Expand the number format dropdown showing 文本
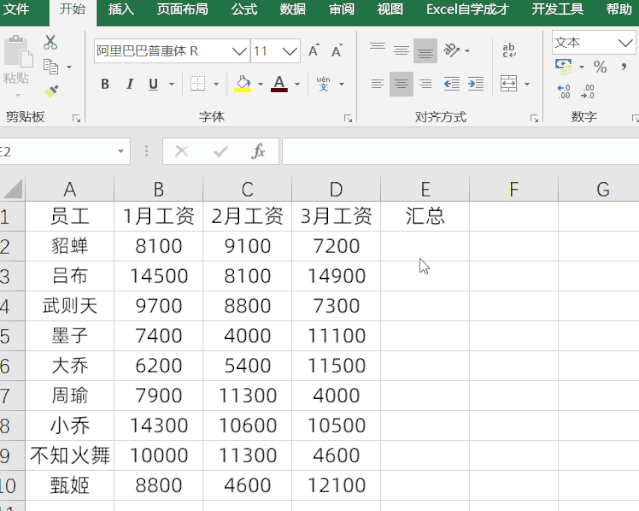Viewport: 639px width, 511px height. (625, 43)
